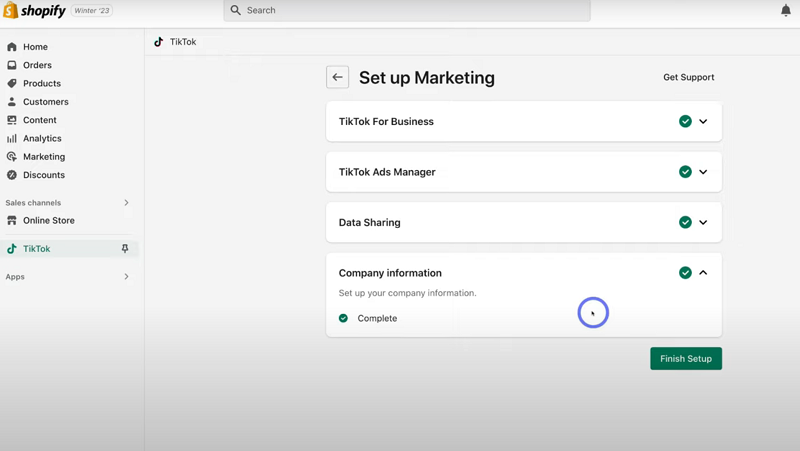Click the Apps heading
Screen dimensions: 800x451
point(15,277)
